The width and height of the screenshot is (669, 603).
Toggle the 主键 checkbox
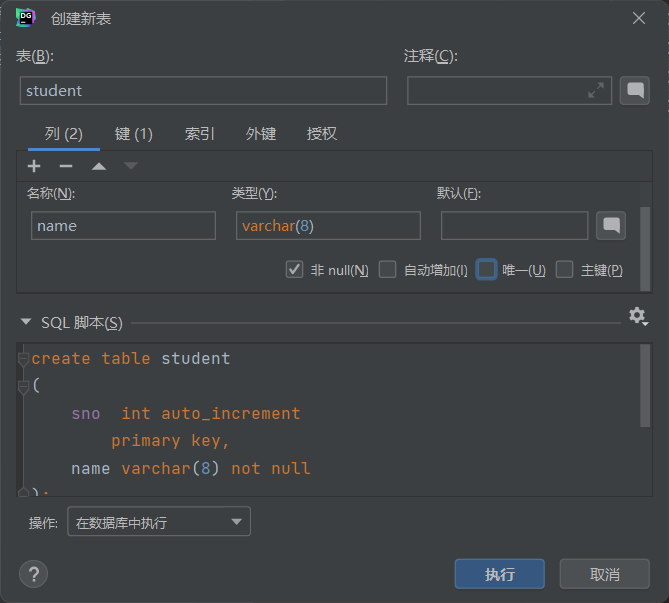pos(565,270)
